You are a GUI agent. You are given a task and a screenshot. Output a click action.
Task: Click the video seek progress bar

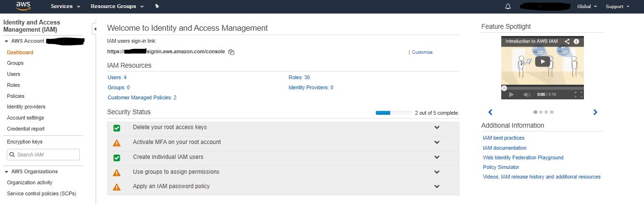(x=543, y=88)
